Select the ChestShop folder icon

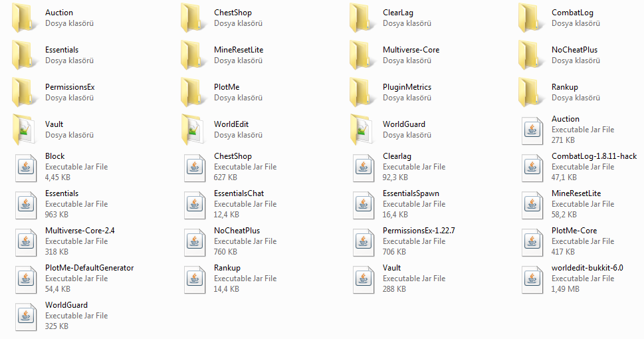[192, 18]
